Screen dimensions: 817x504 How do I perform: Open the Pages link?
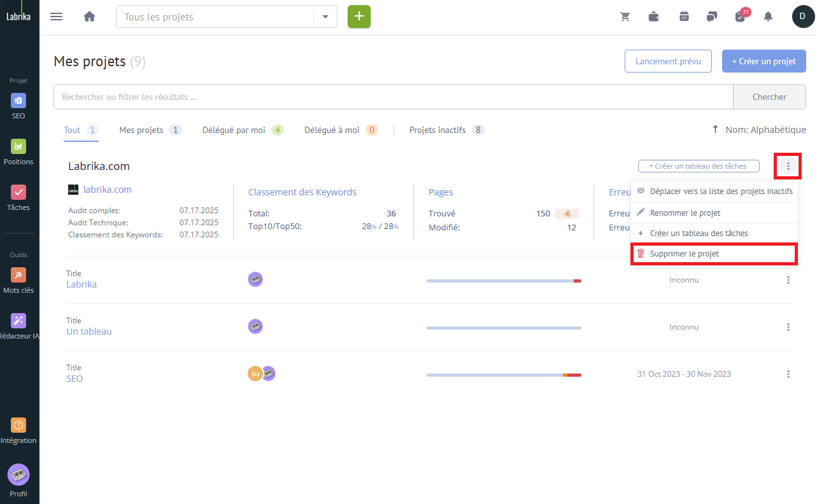click(441, 192)
